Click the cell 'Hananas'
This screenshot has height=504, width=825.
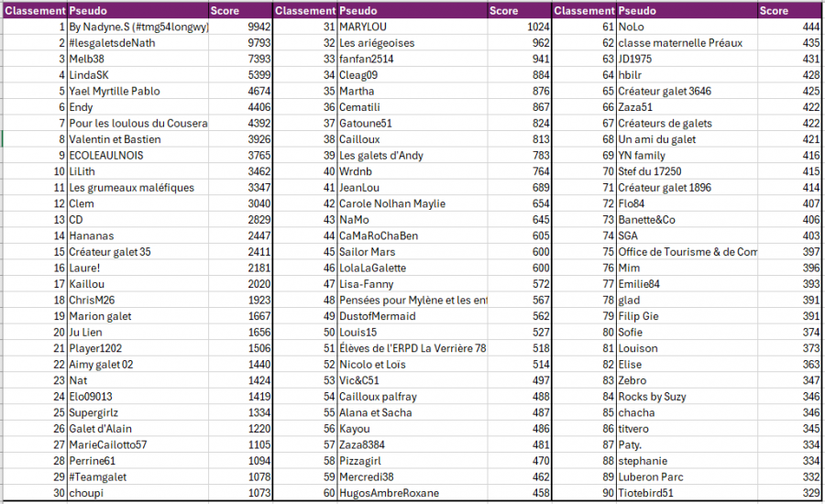click(x=137, y=236)
